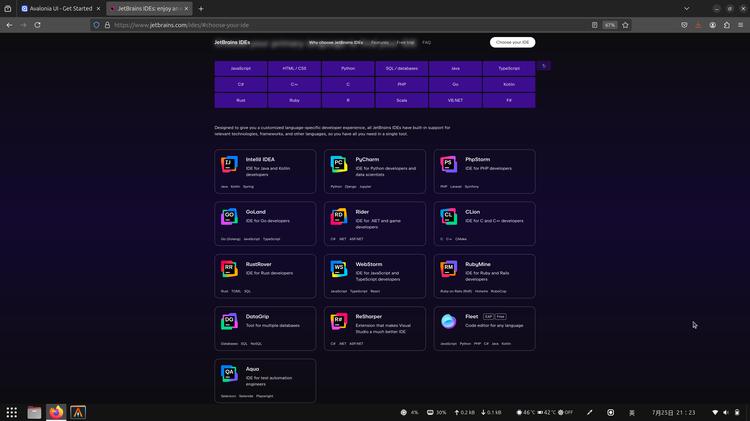Select the Scala language filter
This screenshot has width=750, height=421.
(x=402, y=100)
